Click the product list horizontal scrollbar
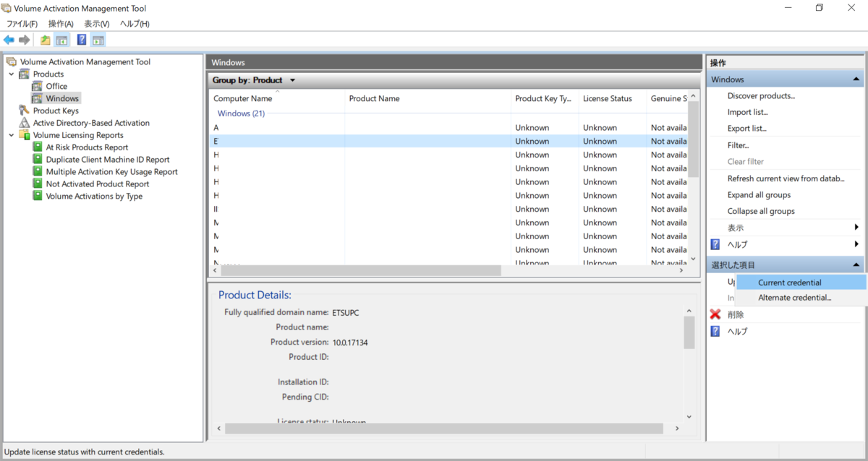The width and height of the screenshot is (868, 461). [x=360, y=270]
